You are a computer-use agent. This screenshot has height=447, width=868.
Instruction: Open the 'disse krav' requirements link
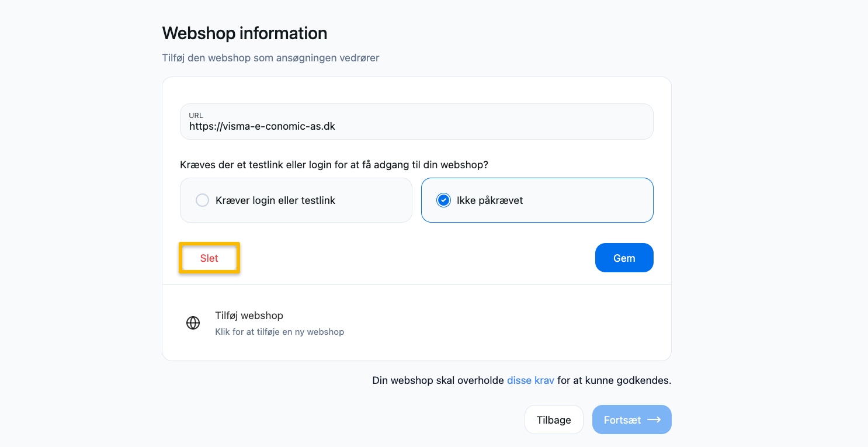pyautogui.click(x=530, y=380)
